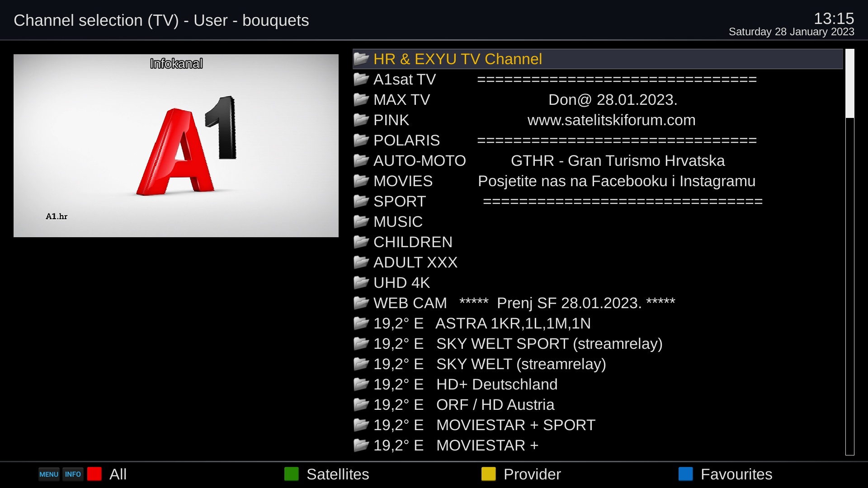Open the MUSIC bouquet
Screen dimensions: 868x488
click(x=398, y=222)
